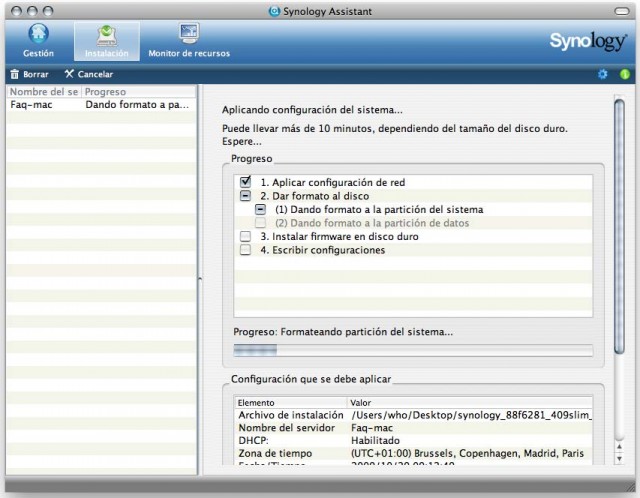Click the (UTC+01:00) Brussels time zone value
The height and width of the screenshot is (498, 640).
click(x=467, y=453)
